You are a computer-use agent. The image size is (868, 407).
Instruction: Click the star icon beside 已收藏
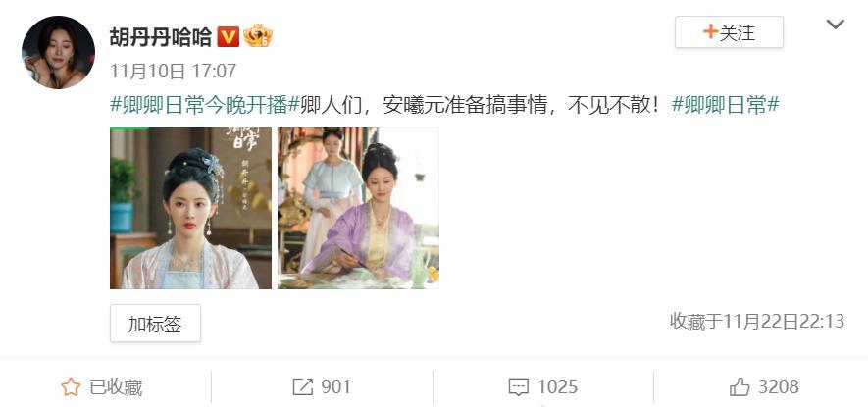click(x=71, y=386)
